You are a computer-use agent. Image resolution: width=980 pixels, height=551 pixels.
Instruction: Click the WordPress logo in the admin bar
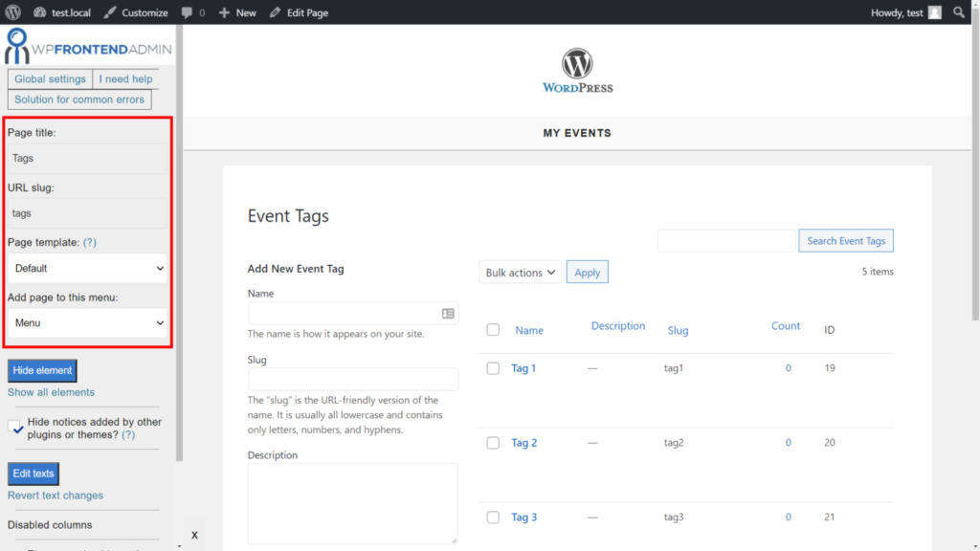click(11, 12)
